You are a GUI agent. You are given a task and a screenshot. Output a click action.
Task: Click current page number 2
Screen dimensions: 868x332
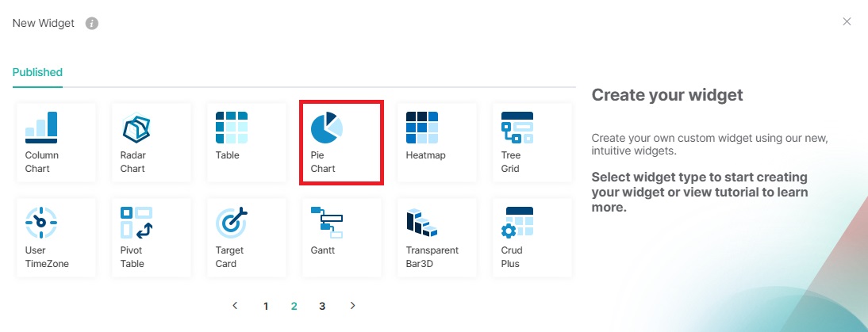tap(294, 306)
